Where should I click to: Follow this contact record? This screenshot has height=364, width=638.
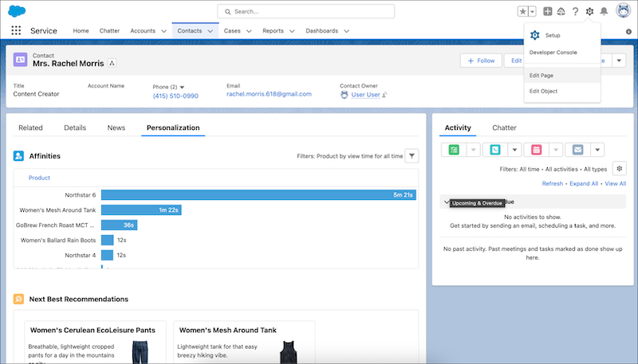coord(481,61)
